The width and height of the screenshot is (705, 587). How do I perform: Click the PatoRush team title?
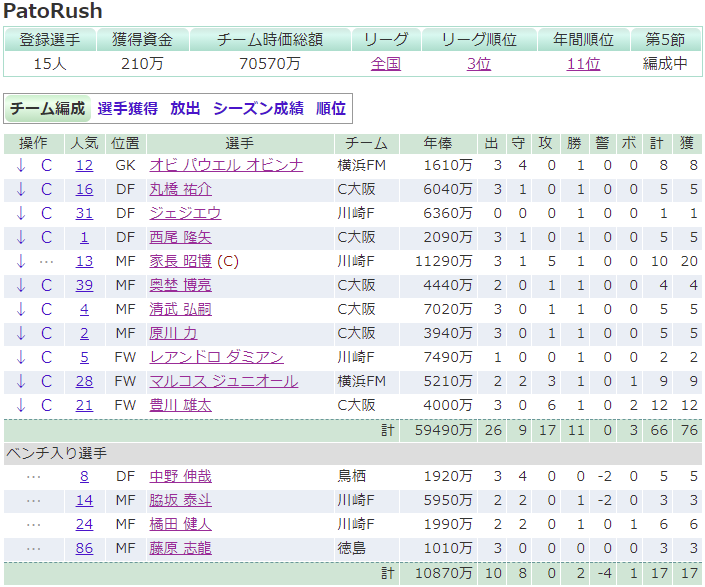click(x=53, y=11)
